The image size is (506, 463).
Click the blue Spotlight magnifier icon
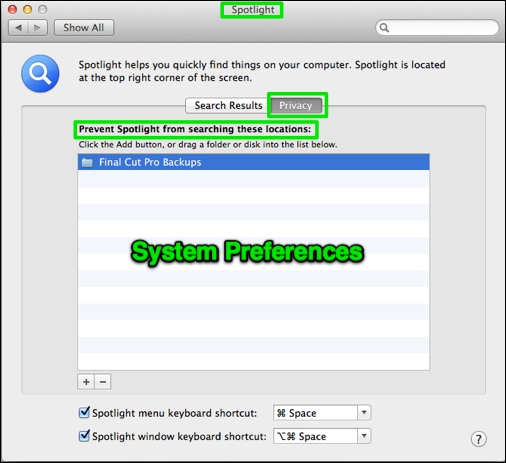coord(40,73)
